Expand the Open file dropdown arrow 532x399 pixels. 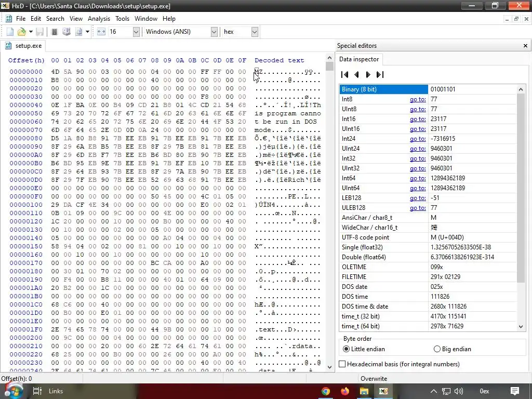(x=31, y=32)
